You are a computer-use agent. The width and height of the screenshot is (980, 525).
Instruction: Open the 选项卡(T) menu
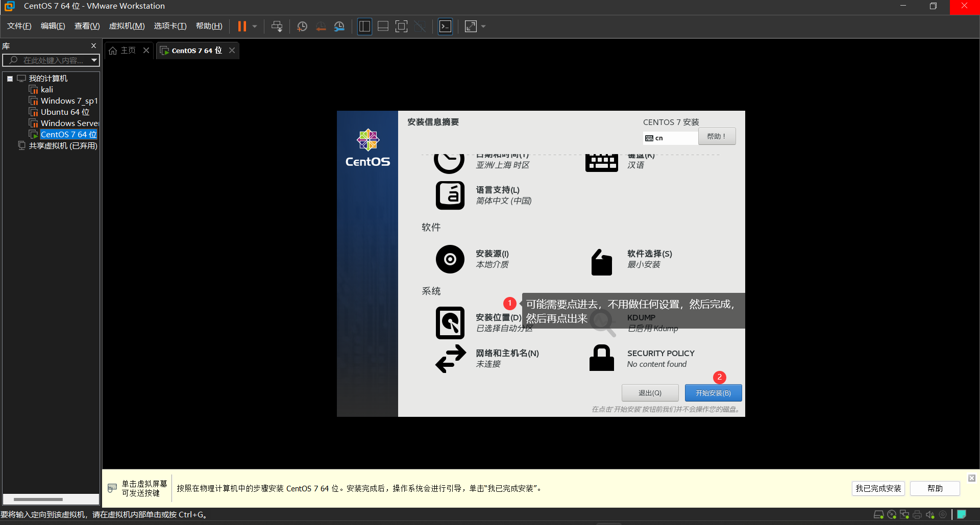point(170,26)
